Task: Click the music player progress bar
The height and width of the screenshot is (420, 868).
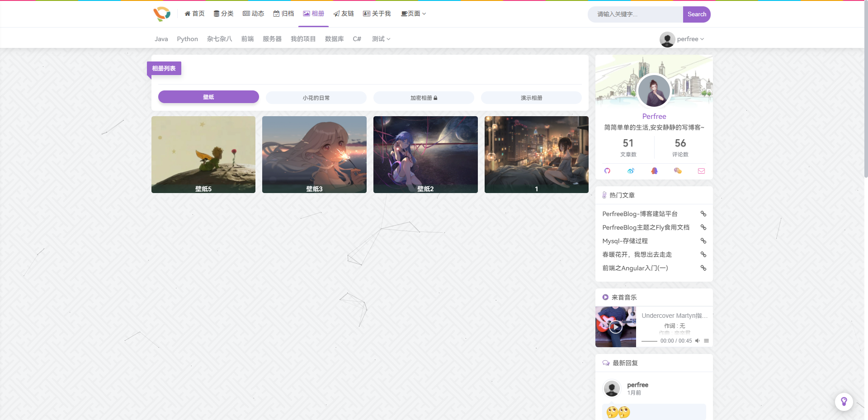Action: coord(649,341)
